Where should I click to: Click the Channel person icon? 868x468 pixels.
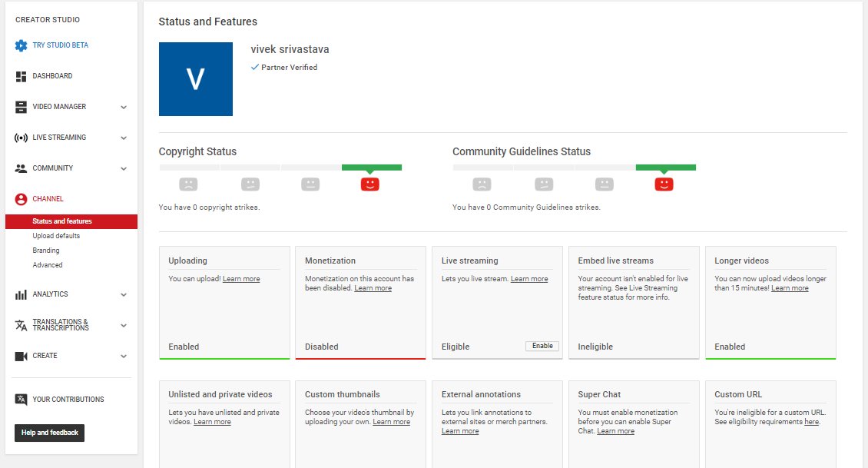pyautogui.click(x=21, y=199)
